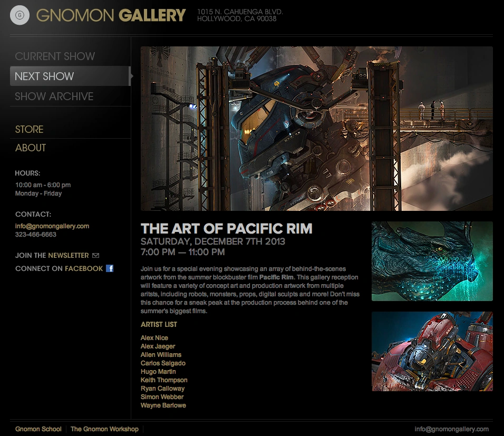Image resolution: width=504 pixels, height=436 pixels.
Task: Open The Gnomon Workshop footer link
Action: (x=104, y=429)
